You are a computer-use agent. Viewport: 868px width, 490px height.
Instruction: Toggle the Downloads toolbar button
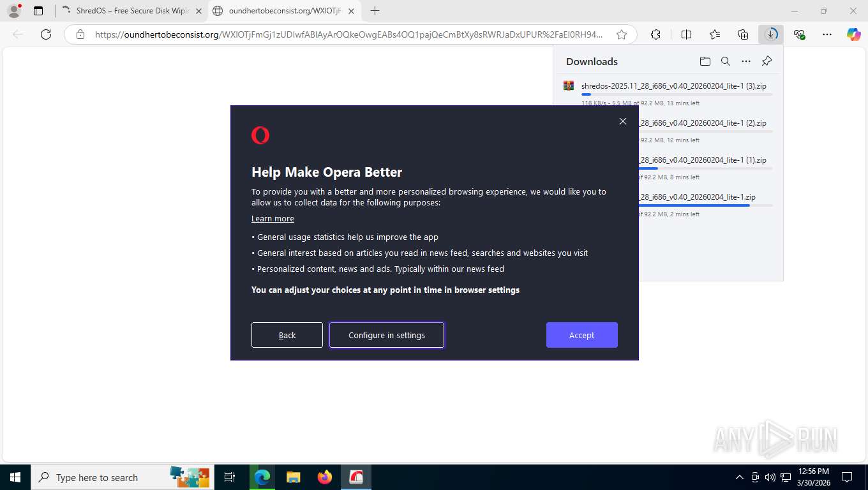(771, 34)
